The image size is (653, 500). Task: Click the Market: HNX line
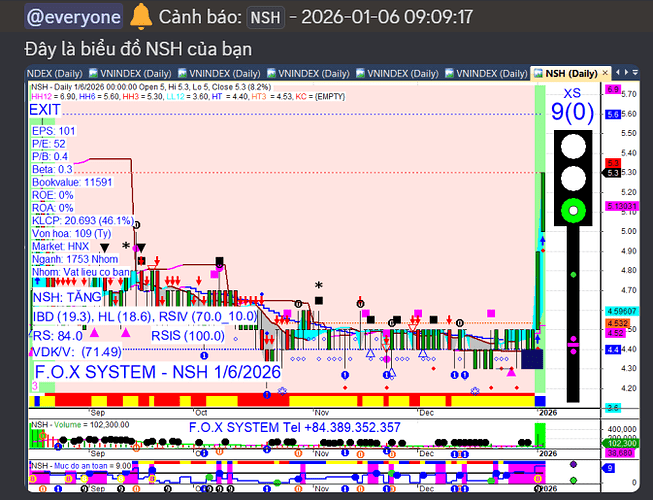click(x=60, y=246)
